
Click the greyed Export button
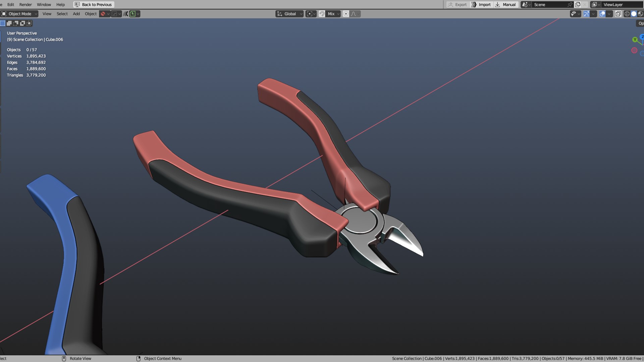pyautogui.click(x=458, y=5)
